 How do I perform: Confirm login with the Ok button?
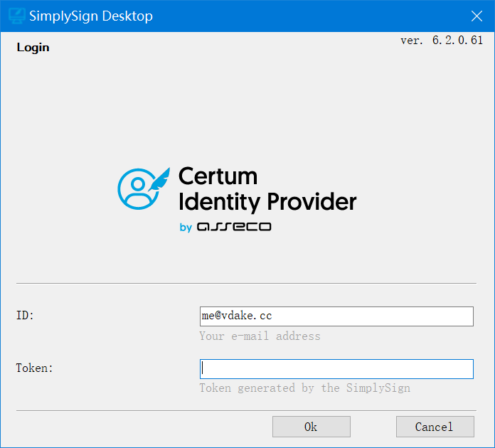click(x=312, y=427)
